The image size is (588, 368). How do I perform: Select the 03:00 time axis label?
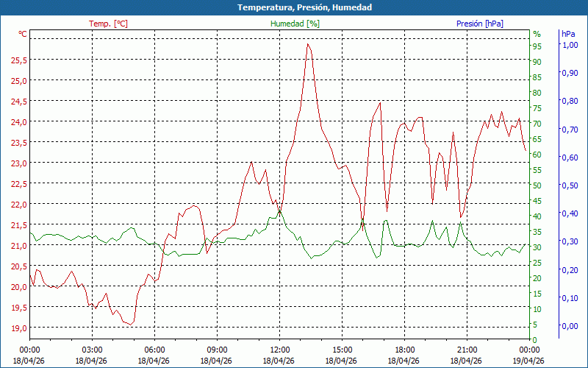tap(92, 350)
